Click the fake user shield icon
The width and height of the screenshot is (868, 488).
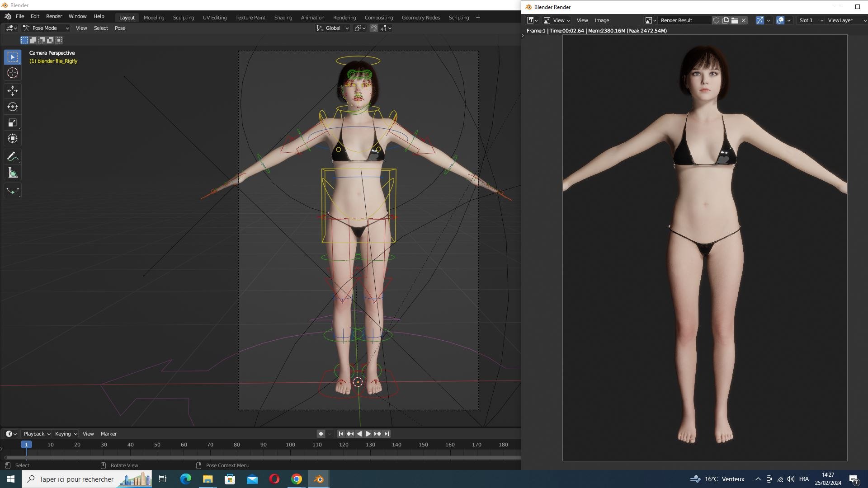[x=716, y=20]
